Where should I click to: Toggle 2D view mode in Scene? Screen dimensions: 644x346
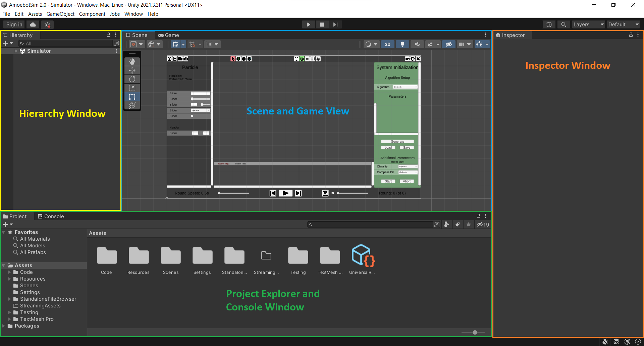(388, 44)
